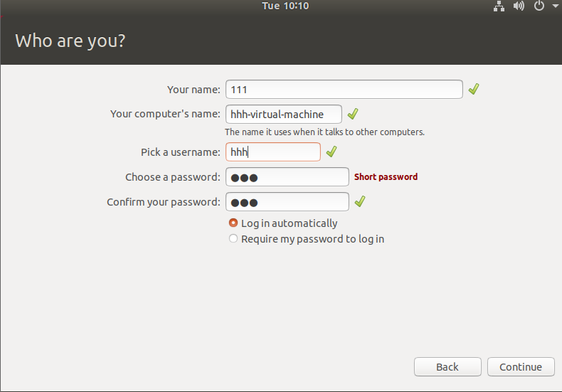This screenshot has height=392, width=562.
Task: Focus the Your name input field
Action: tap(344, 89)
